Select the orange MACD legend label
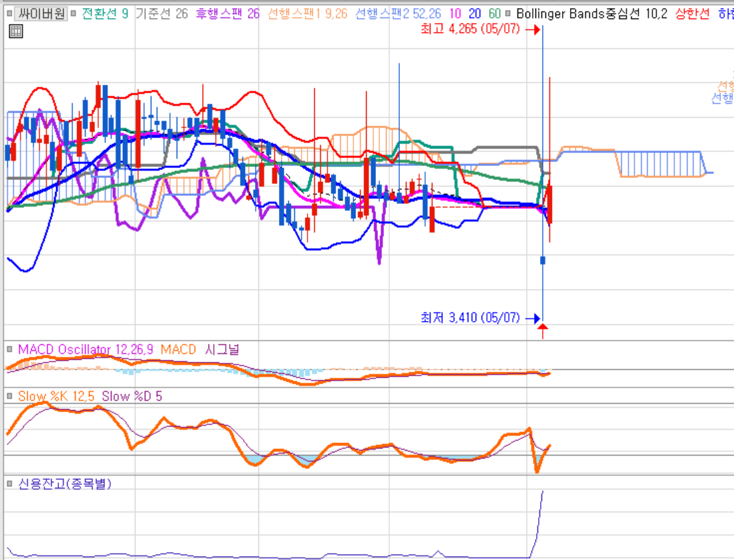Viewport: 734px width, 560px height. 178,349
